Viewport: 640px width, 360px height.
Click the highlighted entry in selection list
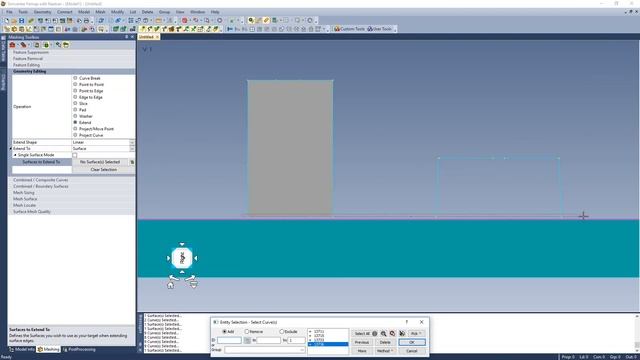pos(328,344)
